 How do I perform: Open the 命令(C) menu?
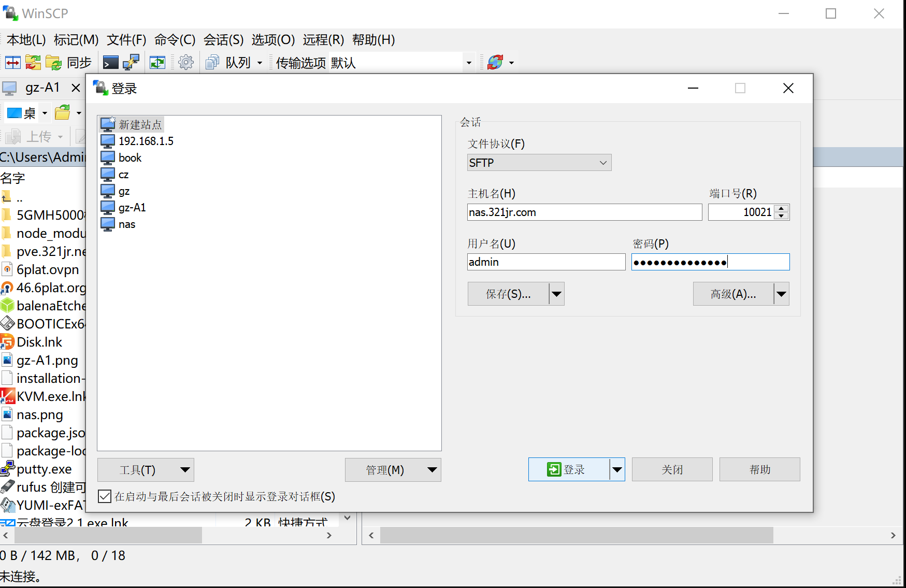[x=175, y=40]
